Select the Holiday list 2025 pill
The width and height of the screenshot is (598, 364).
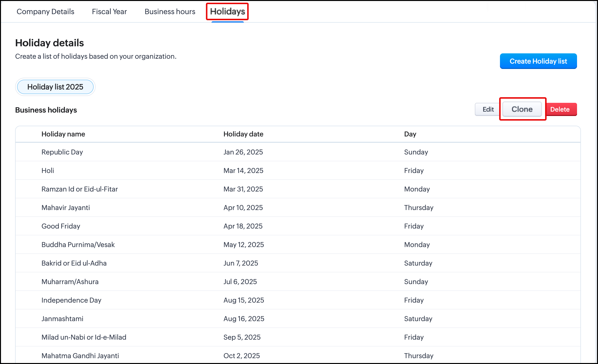tap(55, 87)
